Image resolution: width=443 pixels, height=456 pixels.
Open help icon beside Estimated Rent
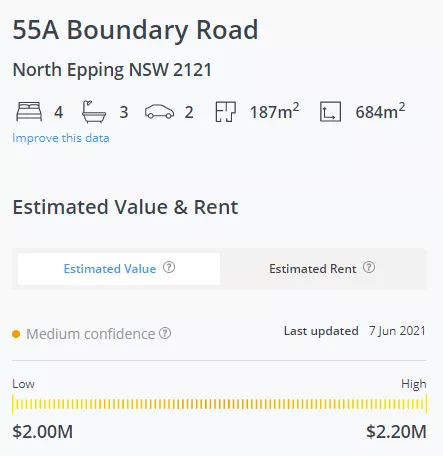tap(369, 267)
